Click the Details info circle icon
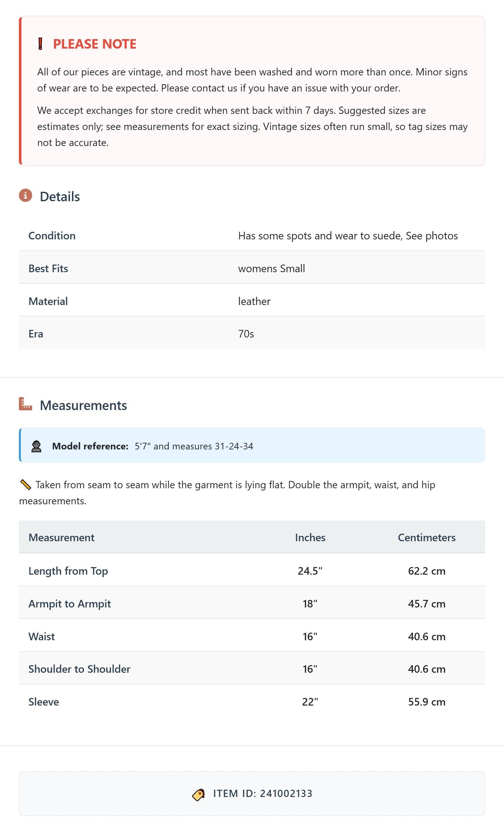The width and height of the screenshot is (504, 832). [x=25, y=196]
